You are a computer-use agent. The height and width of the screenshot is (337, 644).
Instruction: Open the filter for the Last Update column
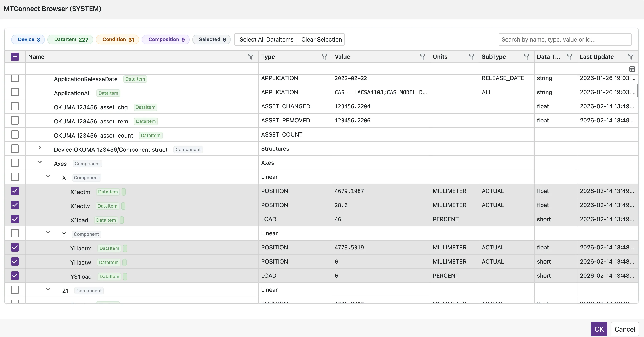[x=631, y=57]
